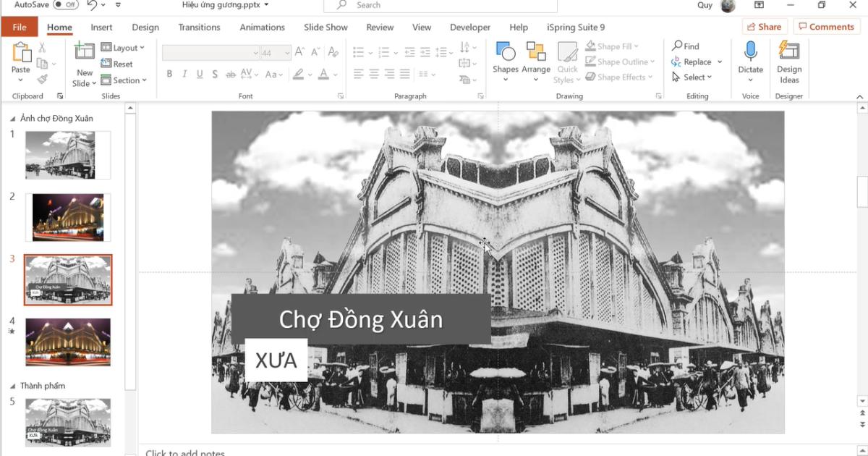Enable center text alignment
868x456 pixels.
pyautogui.click(x=373, y=73)
